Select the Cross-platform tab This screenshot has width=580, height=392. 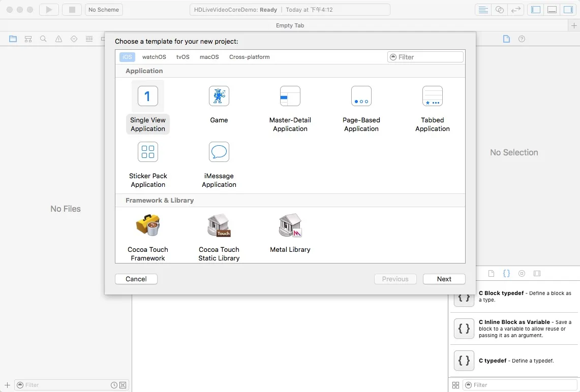pos(249,57)
